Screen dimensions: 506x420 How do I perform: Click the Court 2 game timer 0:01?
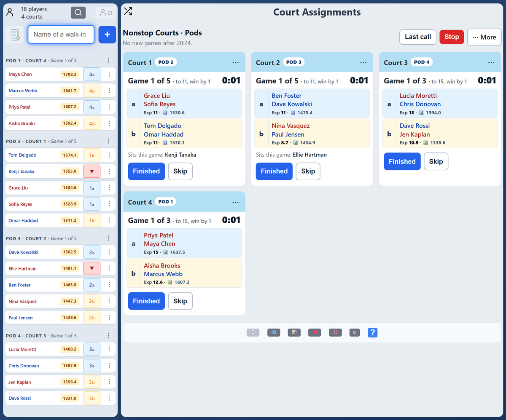359,80
